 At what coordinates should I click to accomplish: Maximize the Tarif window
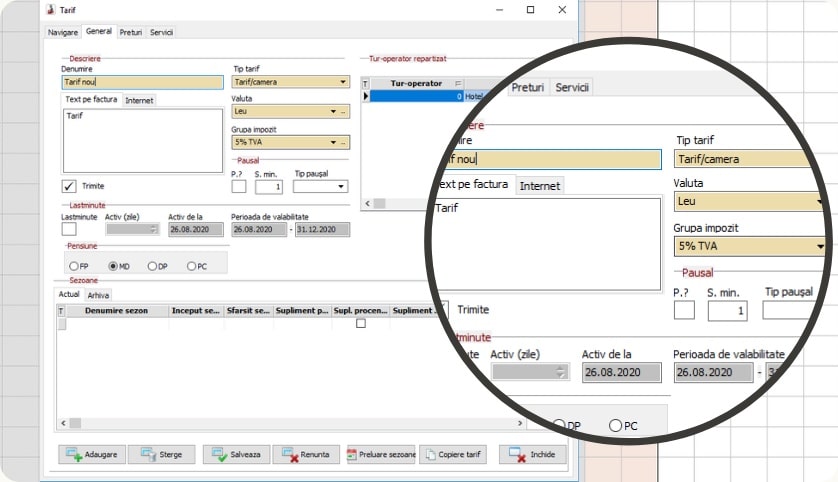[530, 10]
